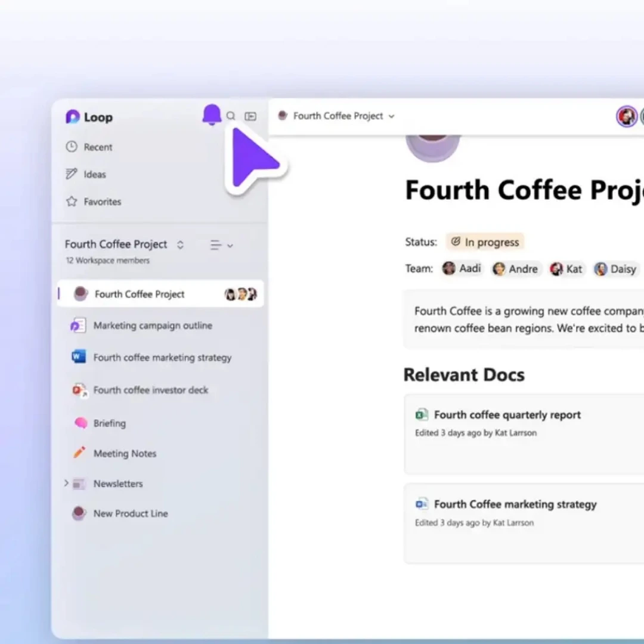Open the Recent section
The image size is (644, 644).
97,147
